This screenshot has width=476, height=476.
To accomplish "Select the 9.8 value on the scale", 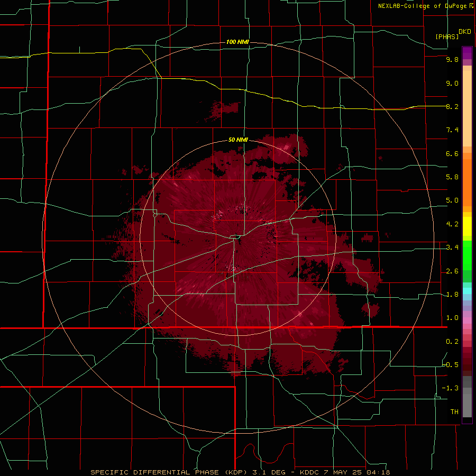I will (452, 59).
